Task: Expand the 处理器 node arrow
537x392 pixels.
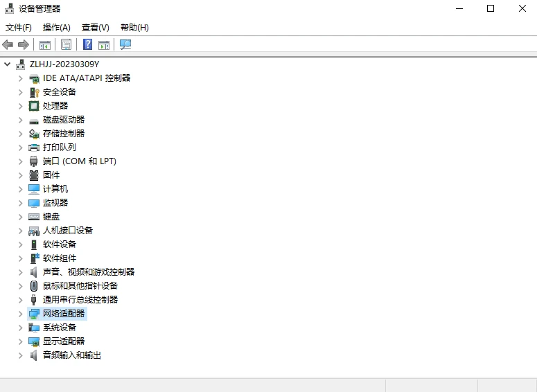Action: click(x=21, y=106)
